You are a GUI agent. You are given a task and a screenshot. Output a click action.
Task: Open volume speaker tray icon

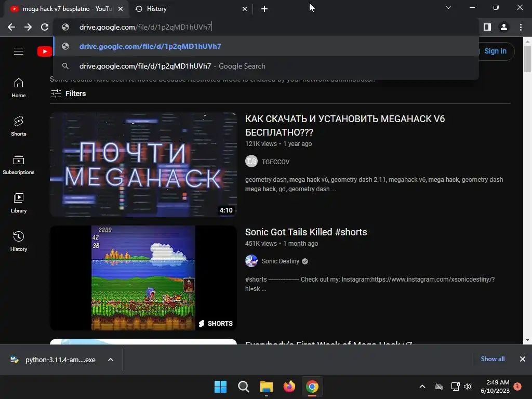tap(468, 387)
